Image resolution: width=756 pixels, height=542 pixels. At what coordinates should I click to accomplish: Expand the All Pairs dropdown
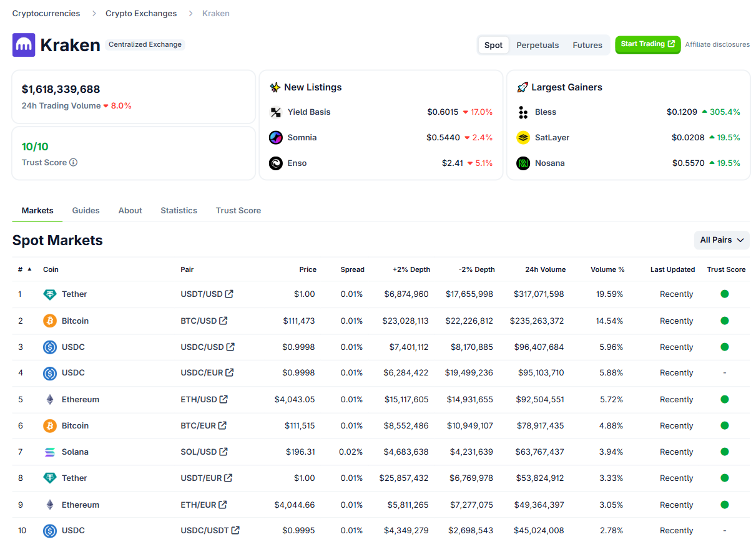click(722, 240)
